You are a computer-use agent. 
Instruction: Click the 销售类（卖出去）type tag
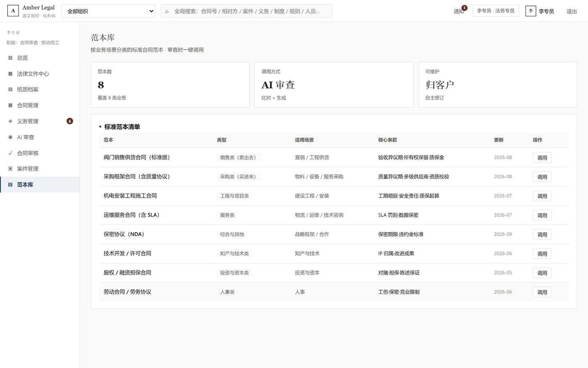(238, 158)
